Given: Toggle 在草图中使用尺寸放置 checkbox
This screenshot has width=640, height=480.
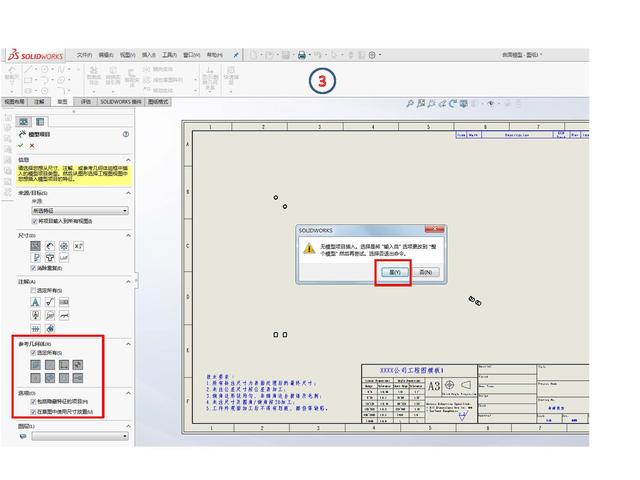Looking at the screenshot, I should coord(34,412).
